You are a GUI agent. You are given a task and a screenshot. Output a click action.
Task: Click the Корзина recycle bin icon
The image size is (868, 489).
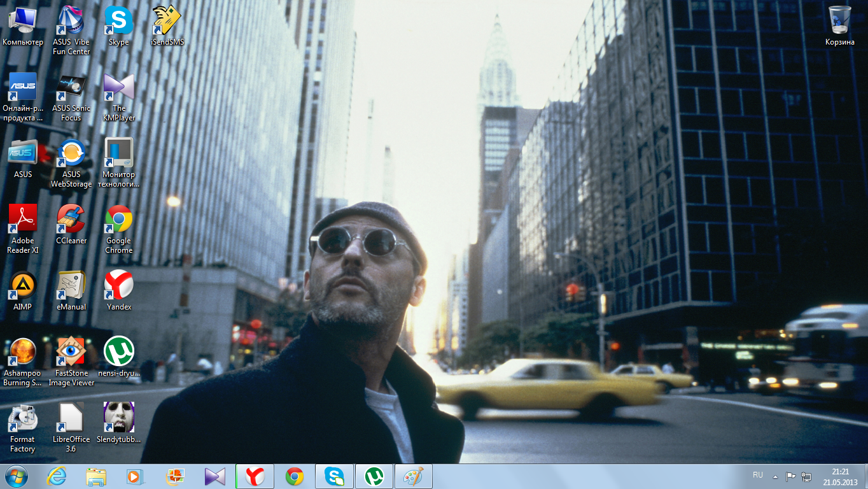point(840,26)
